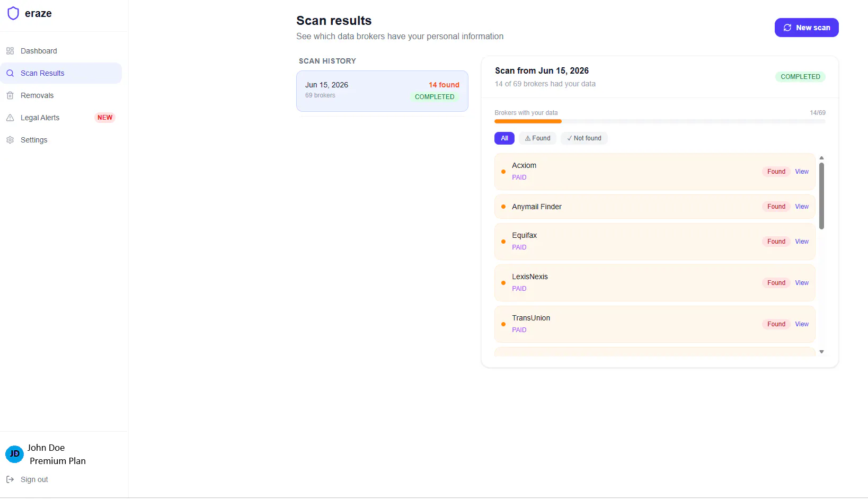Click the scrollbar down arrow
This screenshot has height=499, width=868.
click(x=821, y=352)
